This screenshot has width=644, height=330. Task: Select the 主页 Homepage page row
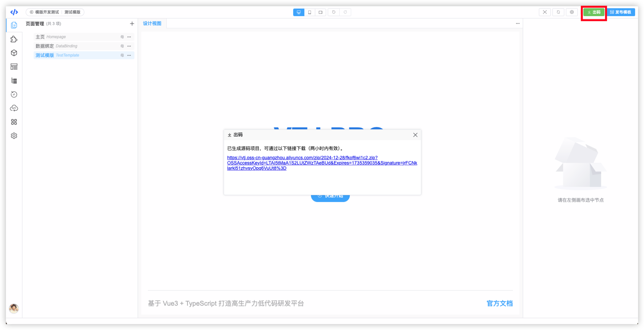point(84,37)
